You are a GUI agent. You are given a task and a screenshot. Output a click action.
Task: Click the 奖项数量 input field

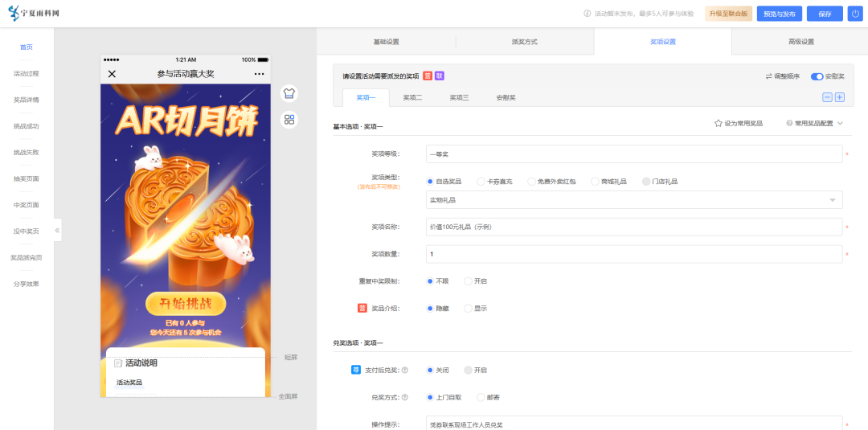coord(634,254)
